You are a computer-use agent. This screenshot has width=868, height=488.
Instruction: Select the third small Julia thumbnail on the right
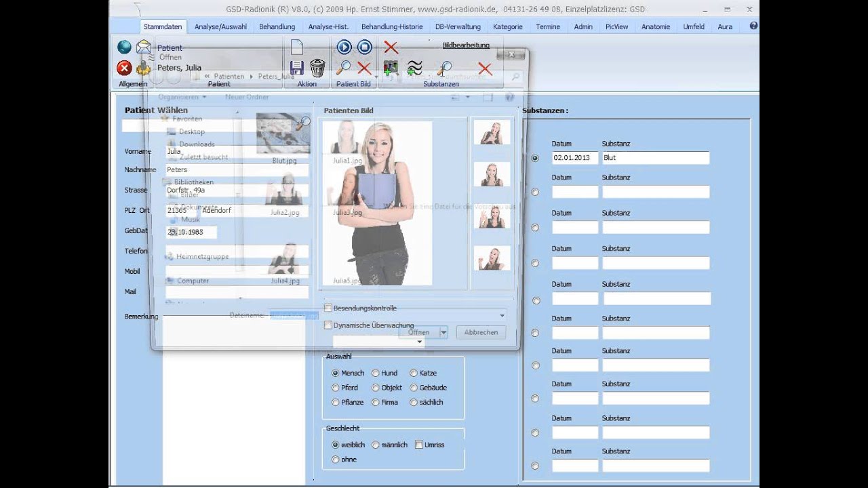[x=492, y=217]
